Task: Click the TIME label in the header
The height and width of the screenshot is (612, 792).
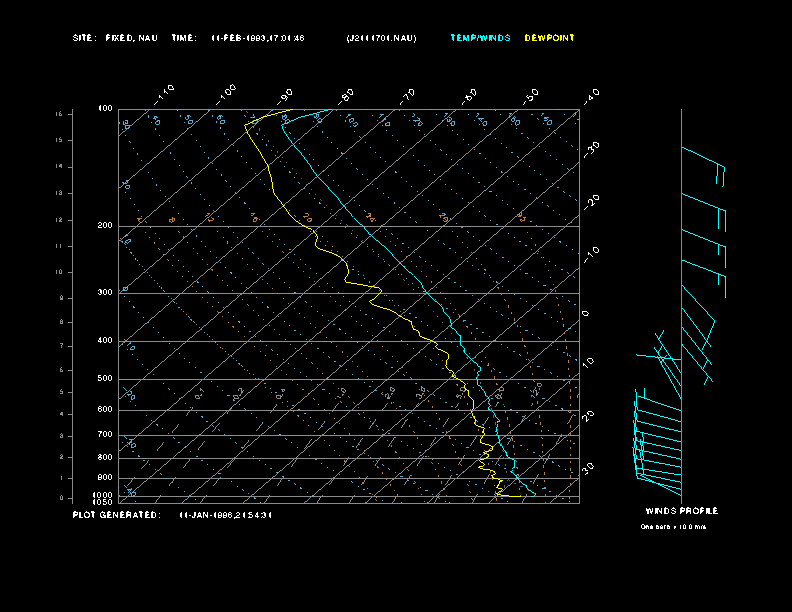Action: (184, 38)
